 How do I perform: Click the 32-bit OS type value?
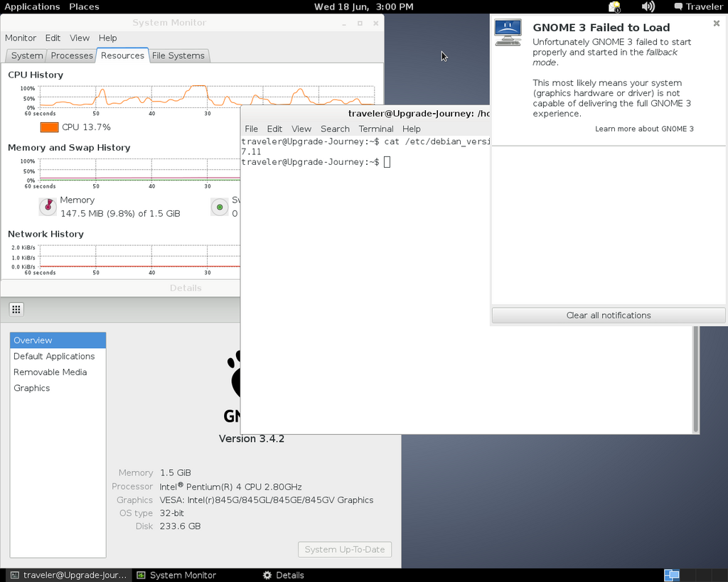172,513
